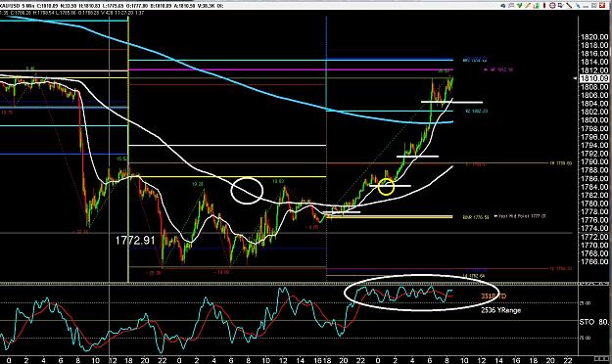Select the yellow pencil drawing tool
Screen dimensions: 612x364
tap(528, 6)
